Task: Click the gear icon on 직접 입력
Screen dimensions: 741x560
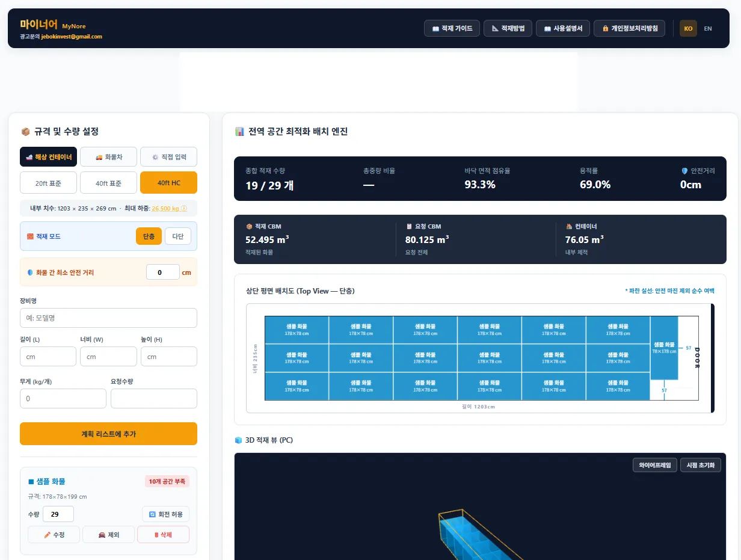Action: 155,157
